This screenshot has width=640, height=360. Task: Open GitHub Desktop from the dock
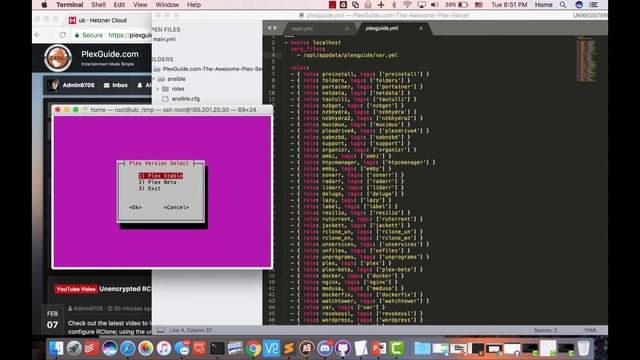coord(343,348)
